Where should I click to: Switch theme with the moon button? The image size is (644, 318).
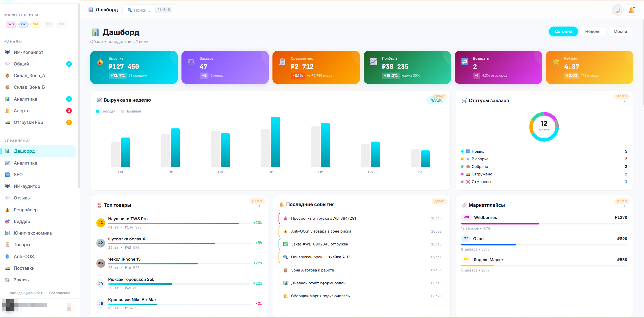coord(618,10)
